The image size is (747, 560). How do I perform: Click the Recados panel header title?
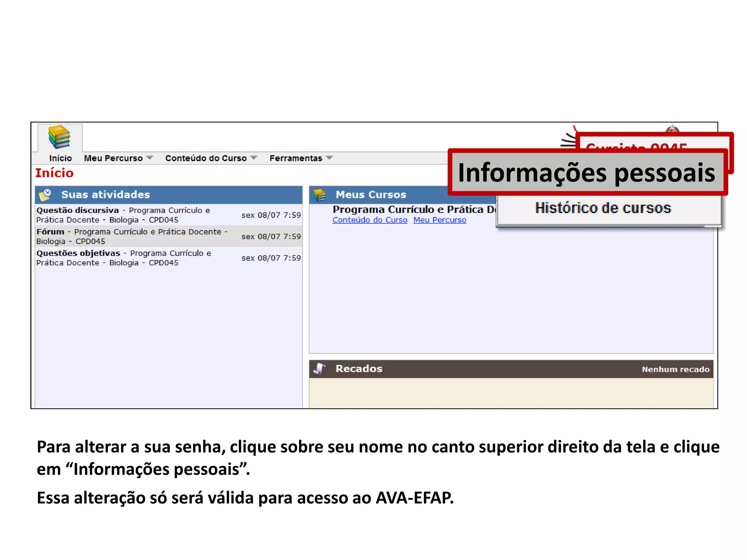coord(359,369)
